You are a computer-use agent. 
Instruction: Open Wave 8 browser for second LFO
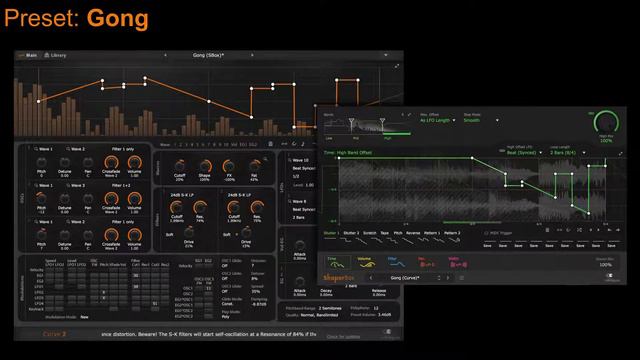[x=297, y=202]
